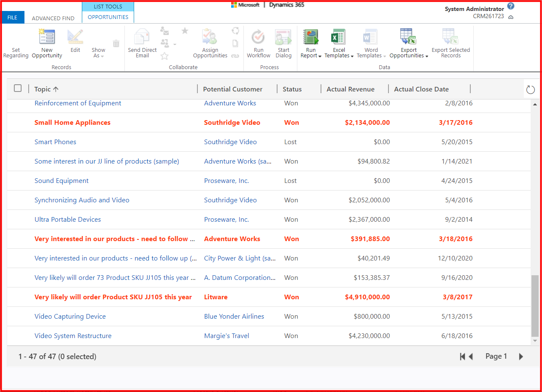Click the Export Selected Records icon
This screenshot has width=542, height=392.
(450, 37)
